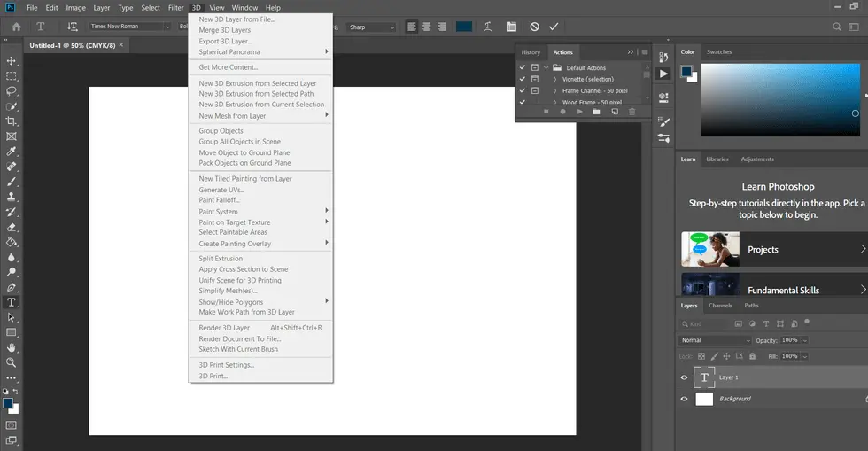Select the Clone Stamp tool

tap(11, 197)
